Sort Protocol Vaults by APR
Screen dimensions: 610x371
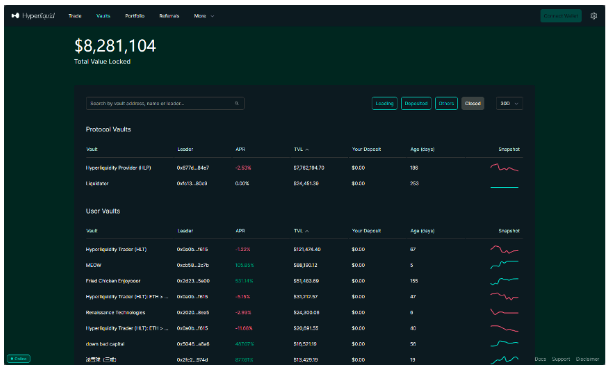pos(240,149)
